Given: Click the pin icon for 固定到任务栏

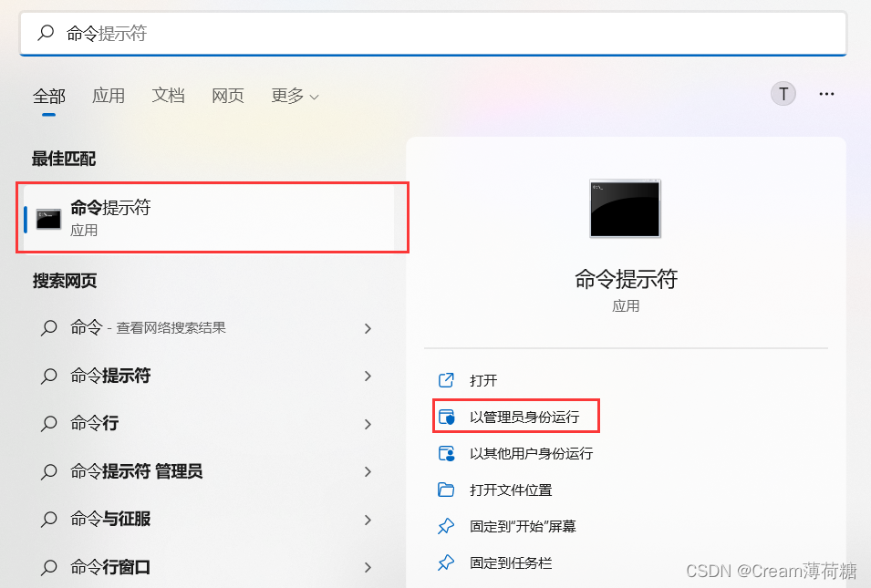Looking at the screenshot, I should coord(446,562).
